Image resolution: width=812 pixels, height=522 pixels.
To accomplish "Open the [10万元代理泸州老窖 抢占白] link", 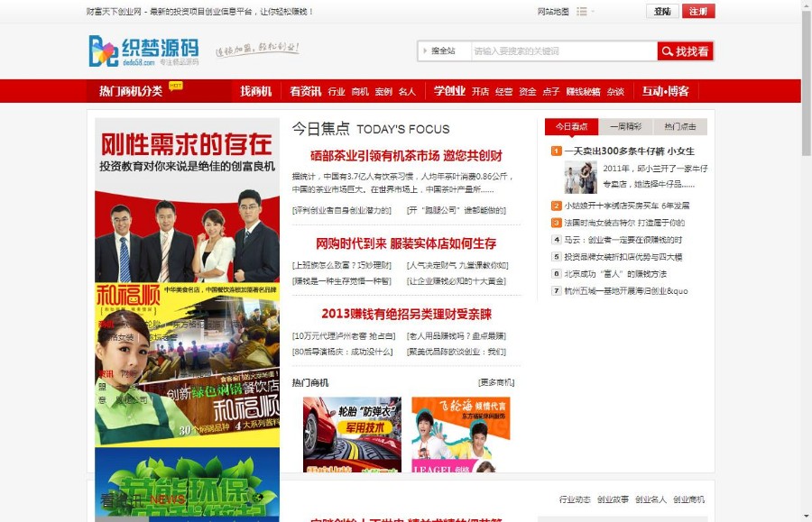I will 344,336.
